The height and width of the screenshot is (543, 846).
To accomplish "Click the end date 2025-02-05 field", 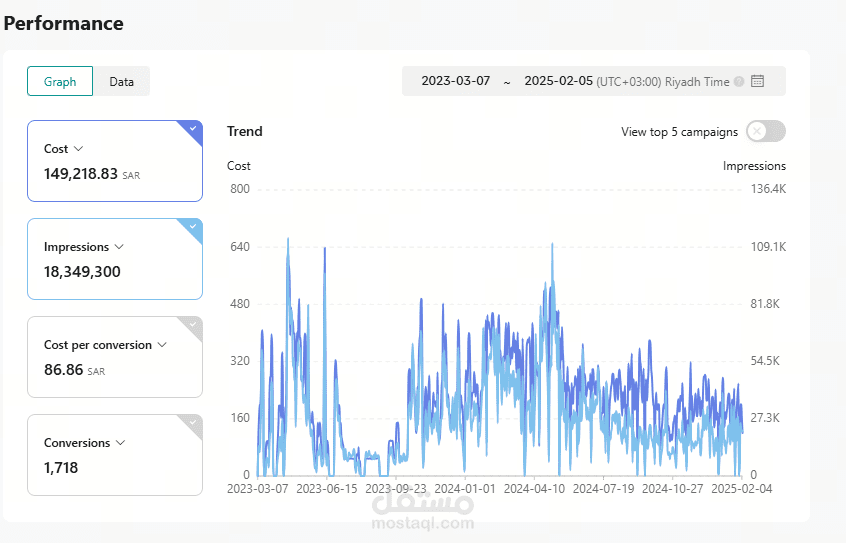I will coord(558,81).
